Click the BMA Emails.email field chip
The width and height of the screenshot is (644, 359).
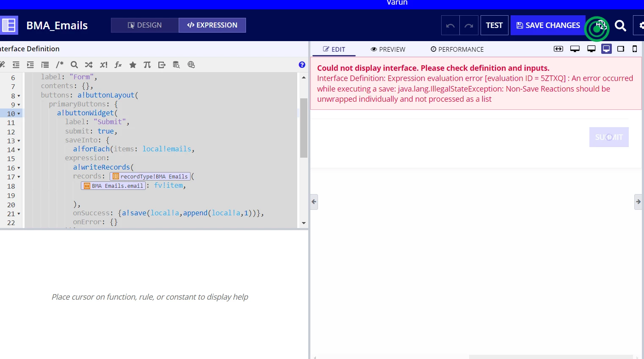[x=113, y=186]
